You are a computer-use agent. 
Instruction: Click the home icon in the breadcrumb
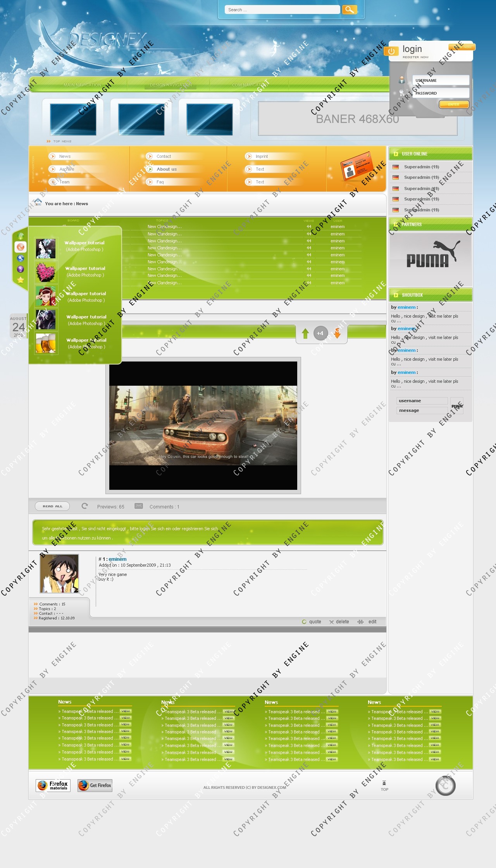tap(38, 202)
